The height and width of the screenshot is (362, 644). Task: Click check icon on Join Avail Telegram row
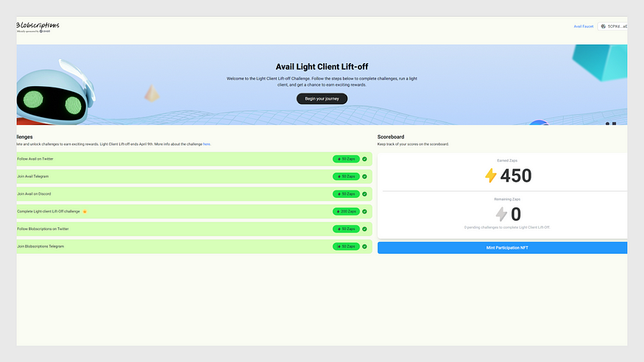coord(364,177)
